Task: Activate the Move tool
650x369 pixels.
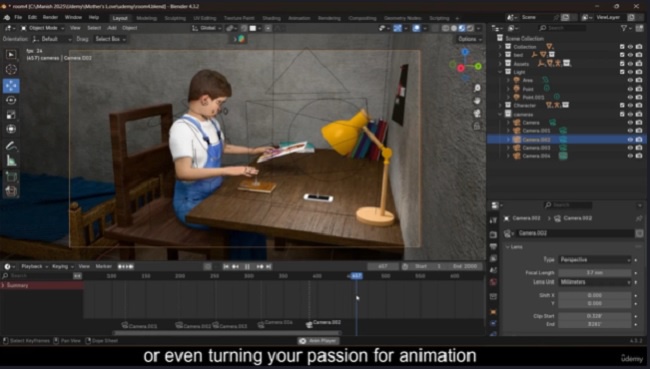Action: [11, 85]
